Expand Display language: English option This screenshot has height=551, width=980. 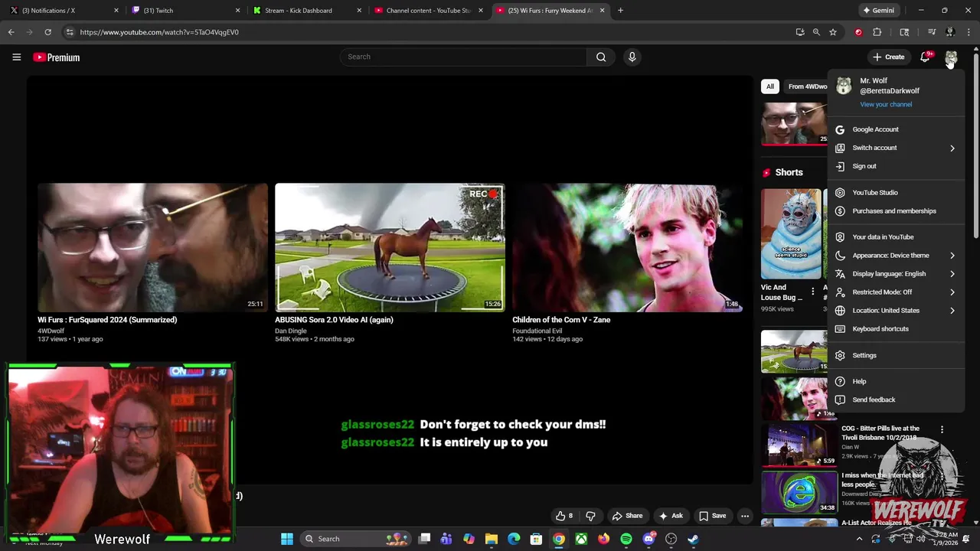click(x=896, y=274)
